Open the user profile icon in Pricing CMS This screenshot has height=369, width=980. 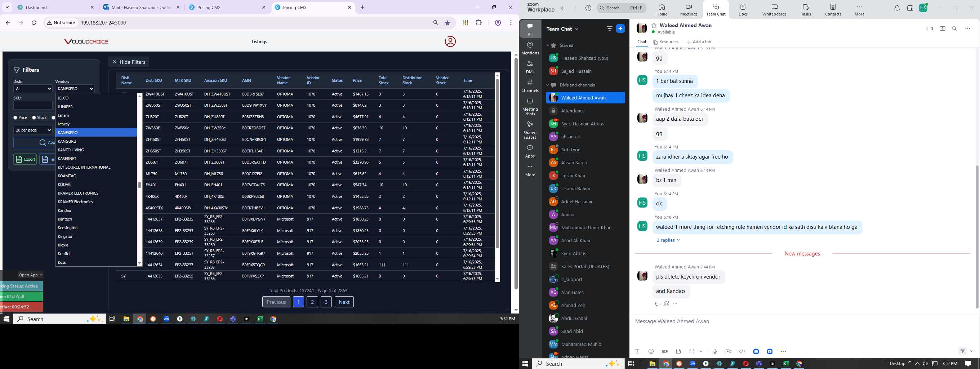point(450,41)
